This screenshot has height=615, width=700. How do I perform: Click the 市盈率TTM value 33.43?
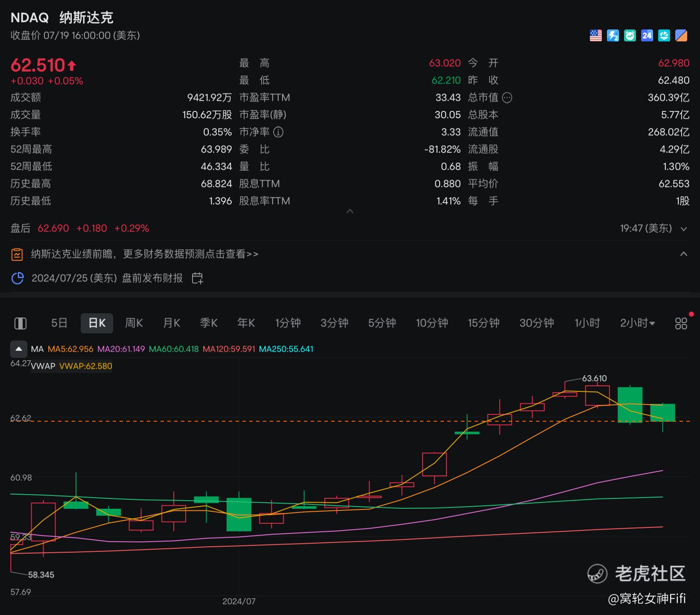[448, 98]
